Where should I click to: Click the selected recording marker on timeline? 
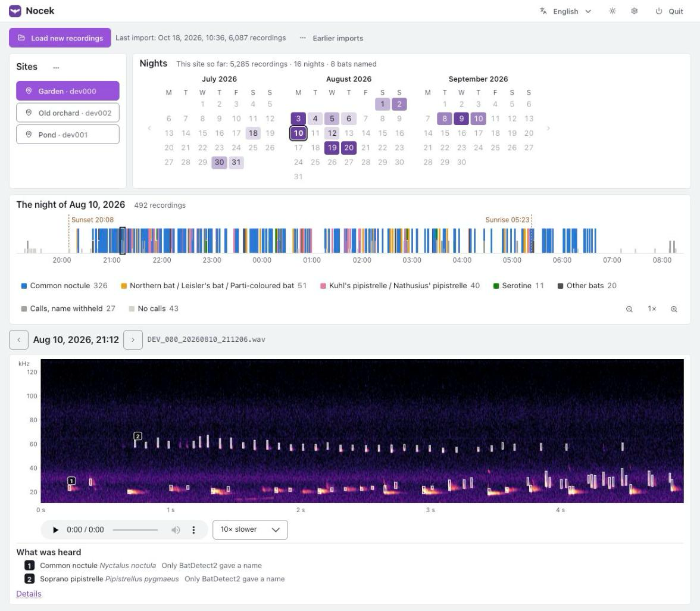tap(123, 241)
